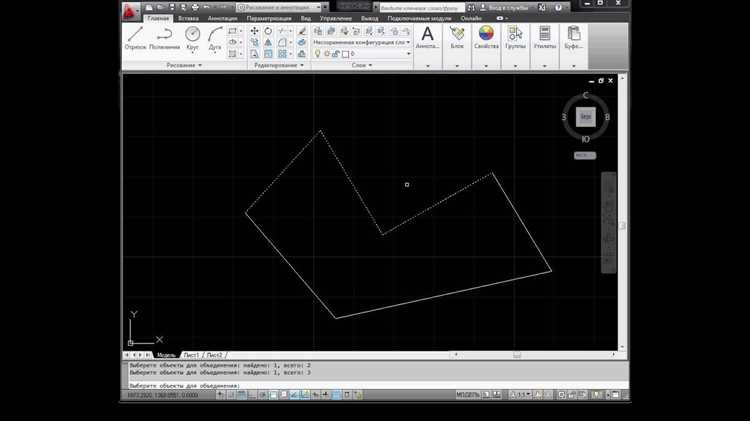750x421 pixels.
Task: Toggle Infer Constraints in status bar
Action: 220,395
